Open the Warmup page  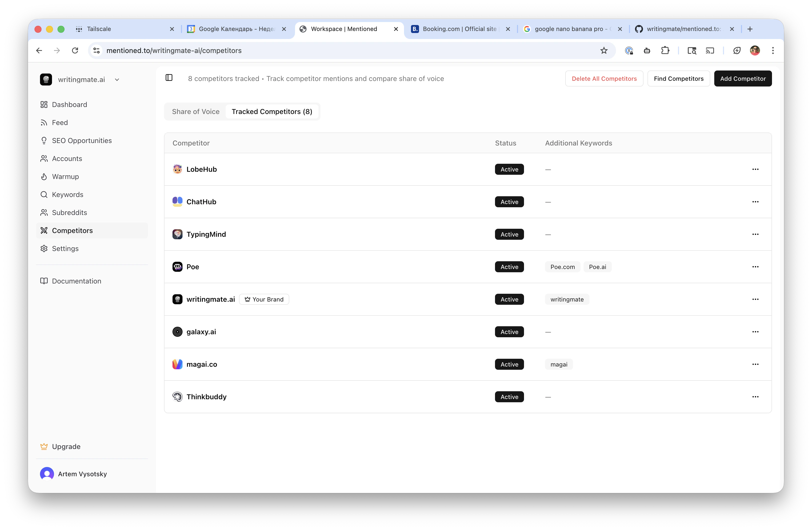click(x=65, y=176)
